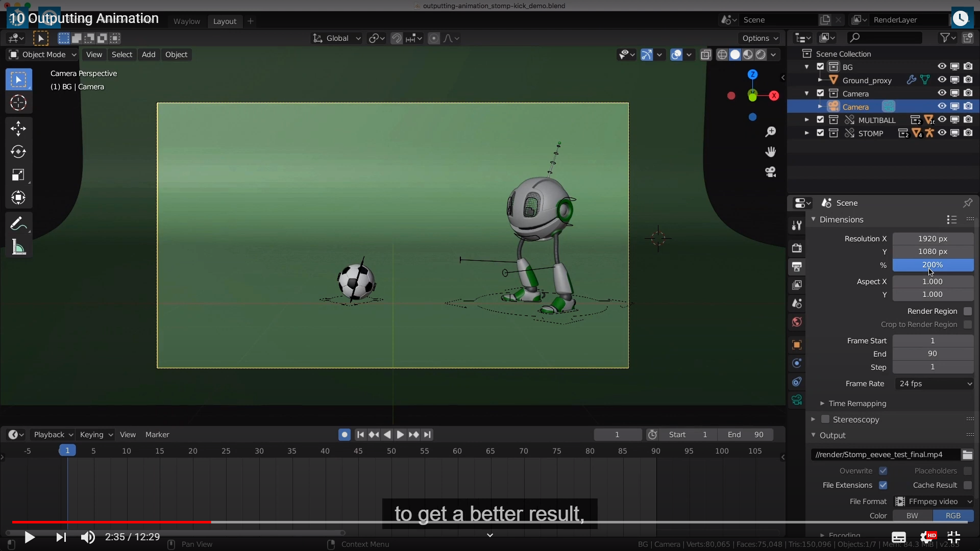Hide STOMP collection with eye icon
980x551 pixels.
click(942, 133)
